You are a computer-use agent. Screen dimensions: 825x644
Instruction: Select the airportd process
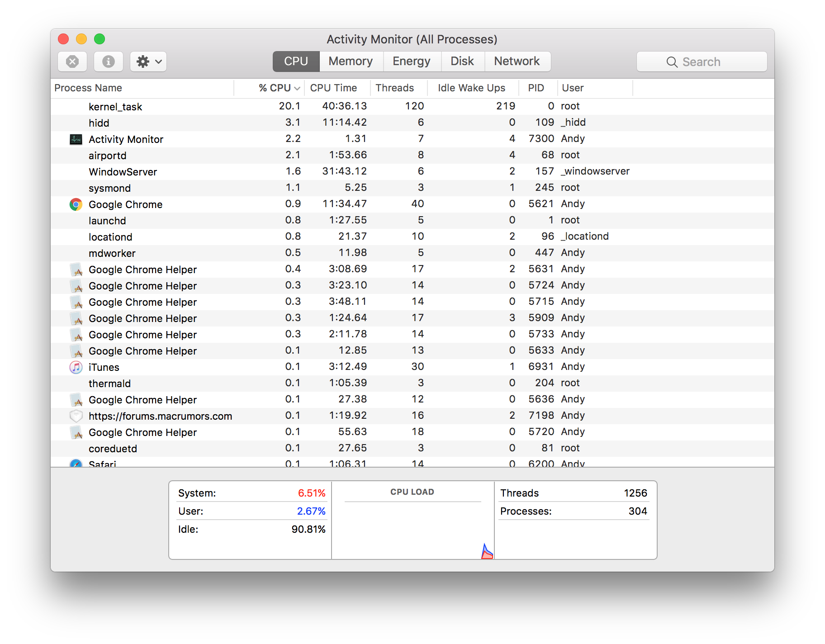412,156
